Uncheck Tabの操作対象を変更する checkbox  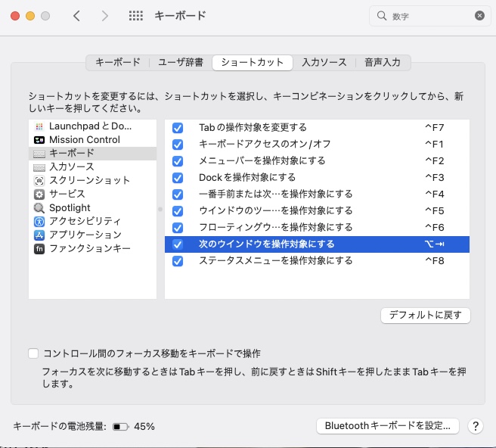coord(178,128)
